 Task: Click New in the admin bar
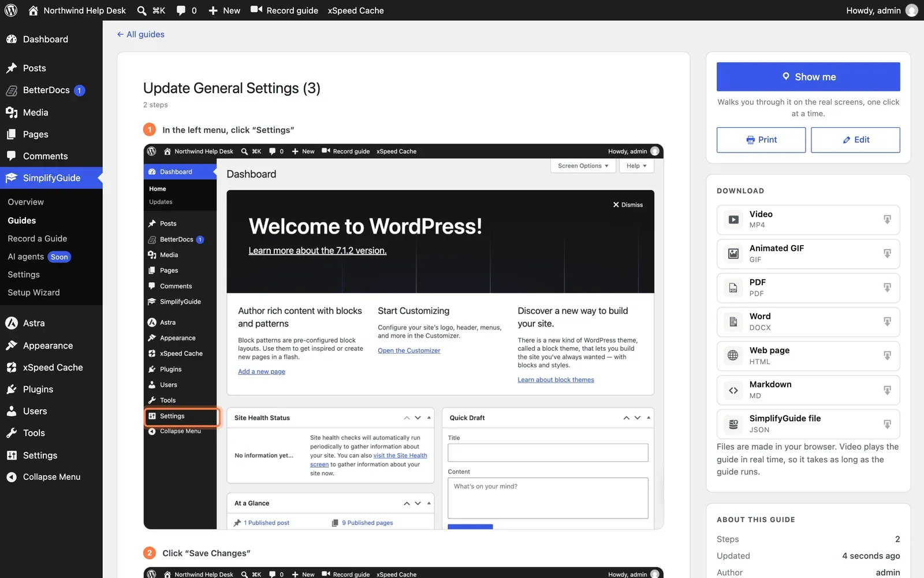pyautogui.click(x=224, y=10)
